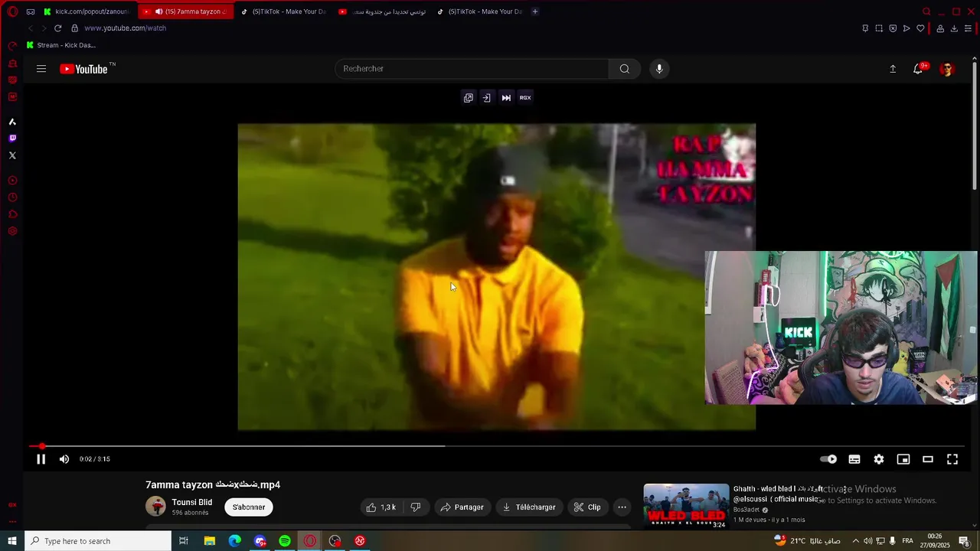Open more actions ellipsis menu
The height and width of the screenshot is (551, 980).
622,507
